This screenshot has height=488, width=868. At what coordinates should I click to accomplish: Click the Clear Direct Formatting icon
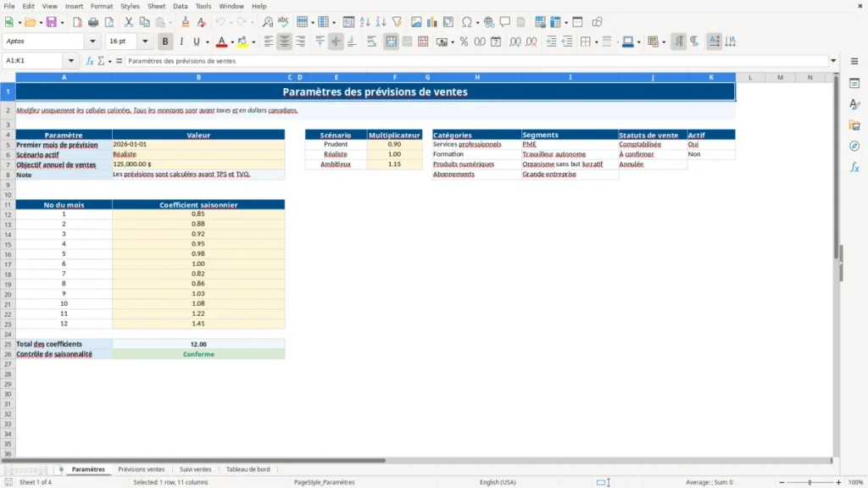pos(202,22)
